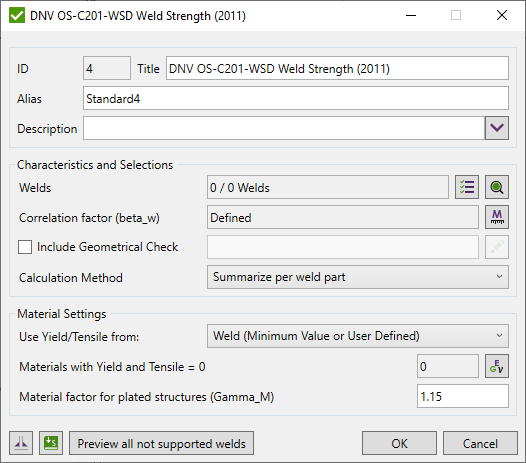Click the Cancel button
The image size is (526, 463).
tap(480, 443)
